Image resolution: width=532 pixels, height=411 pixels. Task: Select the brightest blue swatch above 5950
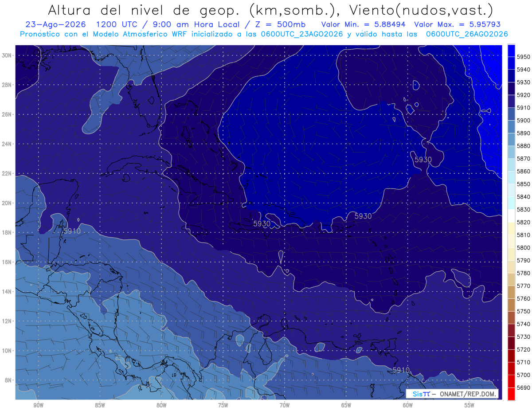(511, 51)
